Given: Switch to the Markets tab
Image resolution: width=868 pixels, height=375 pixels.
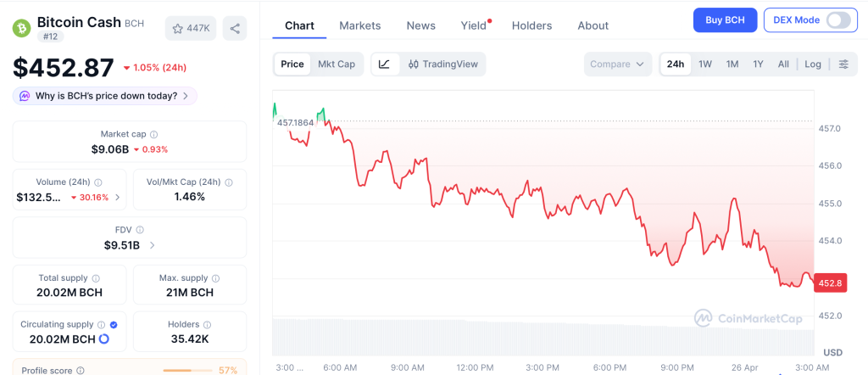Looking at the screenshot, I should pyautogui.click(x=360, y=25).
